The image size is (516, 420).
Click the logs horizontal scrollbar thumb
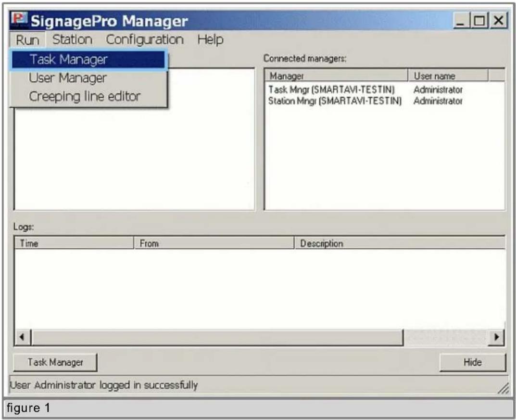click(x=217, y=337)
